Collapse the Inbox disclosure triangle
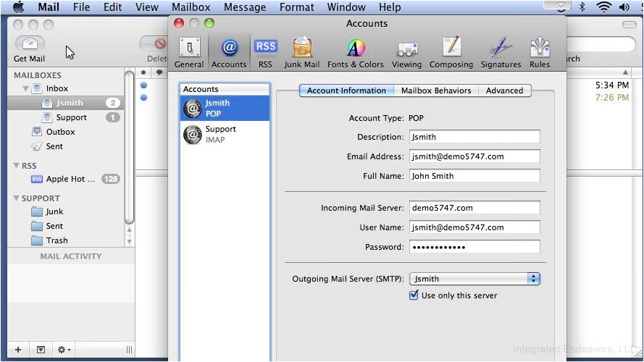 tap(25, 88)
